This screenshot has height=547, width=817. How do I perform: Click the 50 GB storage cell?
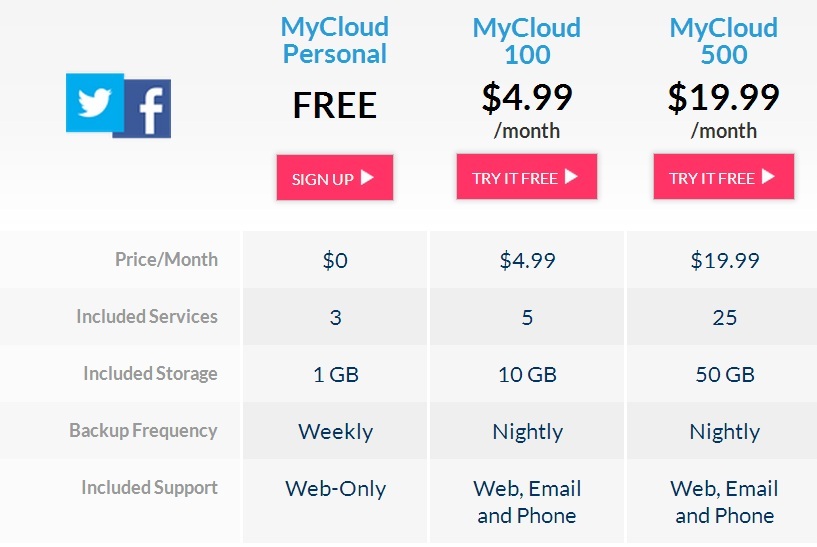click(x=725, y=375)
